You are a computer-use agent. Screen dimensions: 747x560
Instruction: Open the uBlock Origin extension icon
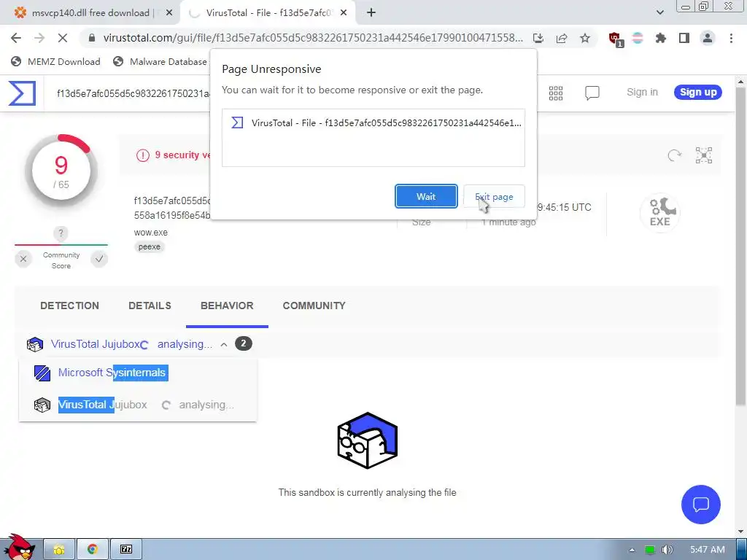(615, 39)
